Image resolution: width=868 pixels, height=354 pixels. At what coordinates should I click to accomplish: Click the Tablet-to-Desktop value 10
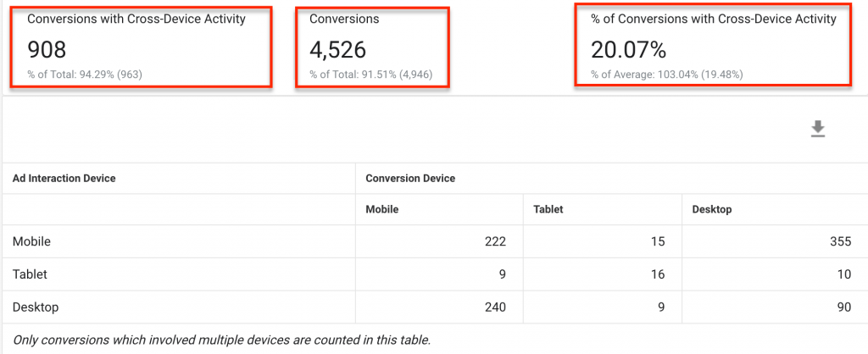843,274
